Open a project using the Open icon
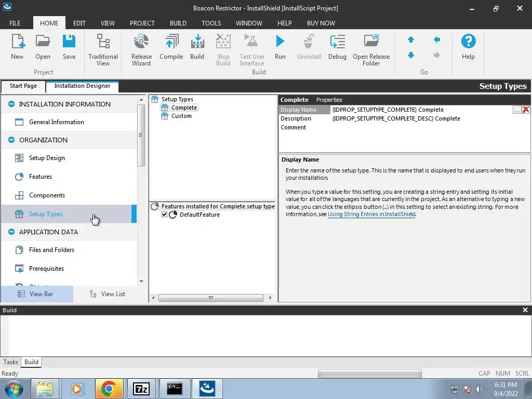Viewport: 532px width, 399px height. pos(43,47)
